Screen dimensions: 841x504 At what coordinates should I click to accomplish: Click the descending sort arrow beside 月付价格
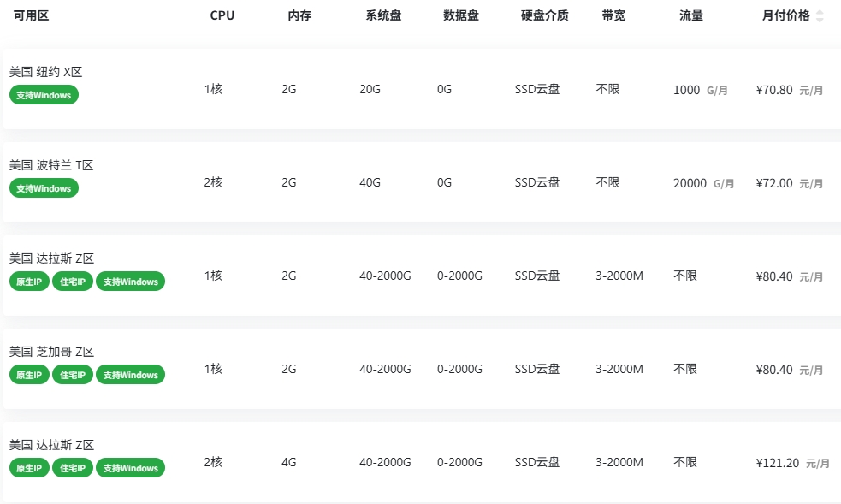pyautogui.click(x=820, y=19)
